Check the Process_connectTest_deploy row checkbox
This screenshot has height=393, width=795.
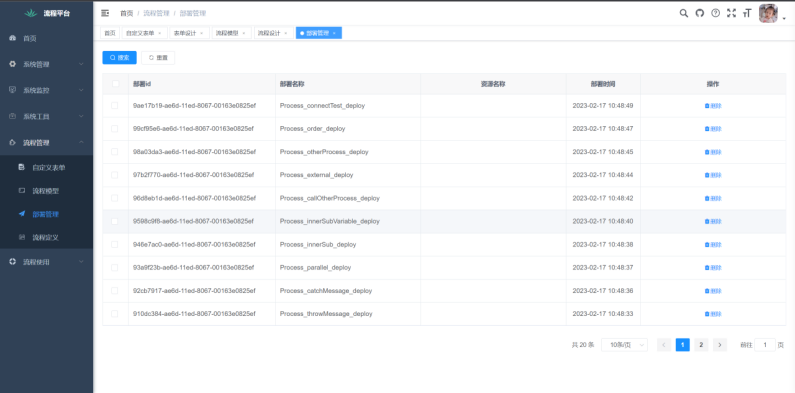115,105
